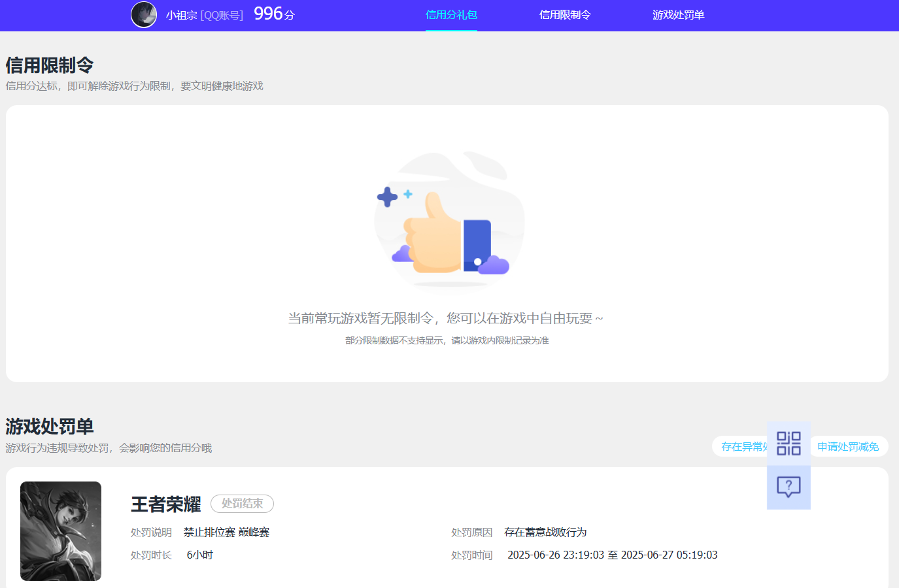
Task: Click the 申请处罚减免 link
Action: pyautogui.click(x=848, y=446)
